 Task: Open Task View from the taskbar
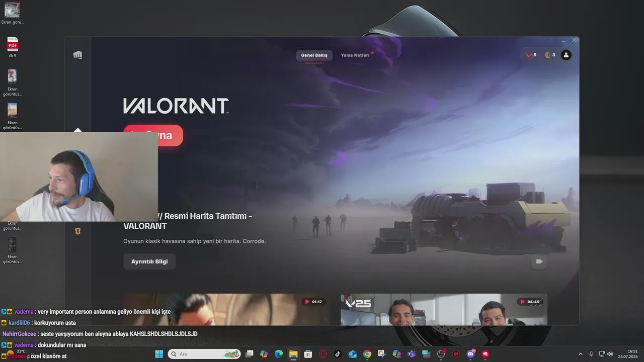[249, 354]
